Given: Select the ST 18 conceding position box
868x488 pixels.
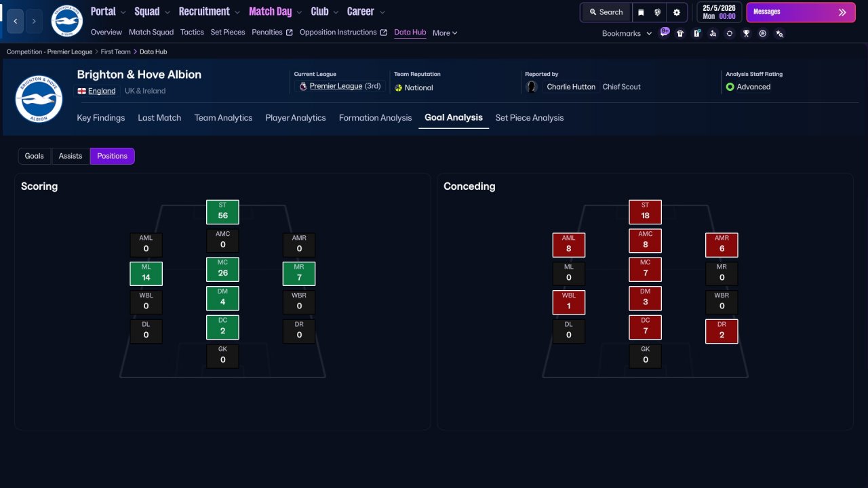Looking at the screenshot, I should 645,211.
